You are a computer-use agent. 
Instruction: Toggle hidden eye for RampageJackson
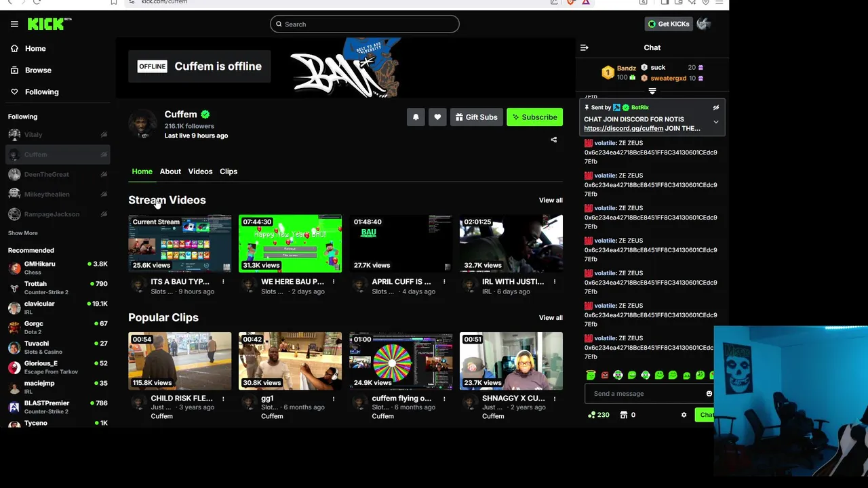104,214
